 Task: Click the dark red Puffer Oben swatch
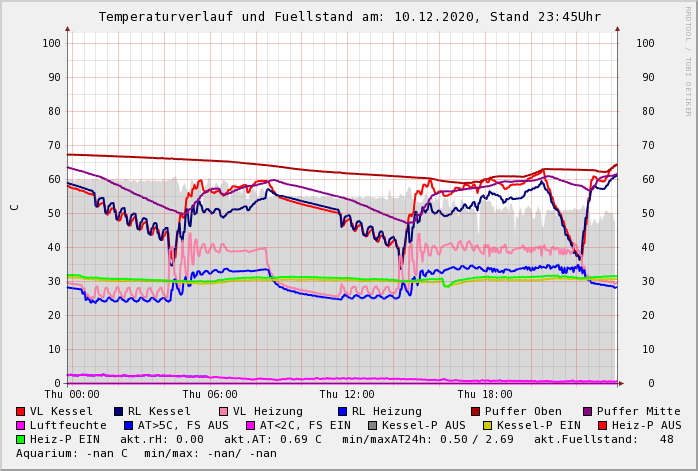[475, 411]
